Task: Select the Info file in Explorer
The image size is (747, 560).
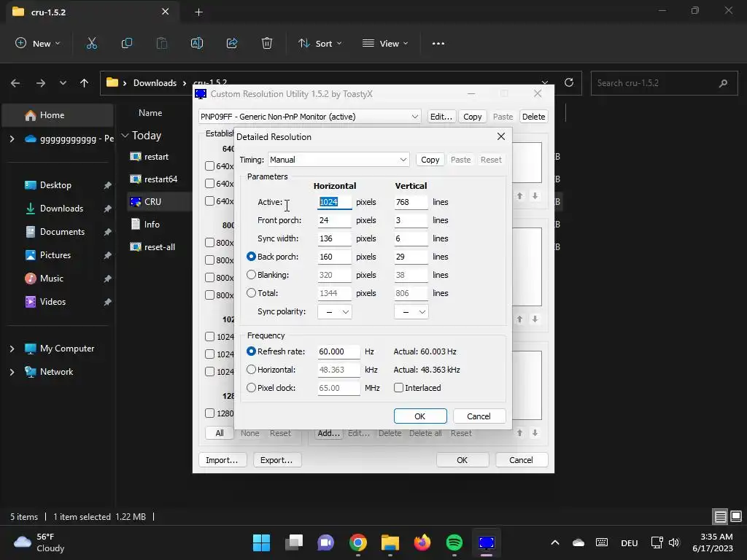Action: 152,225
